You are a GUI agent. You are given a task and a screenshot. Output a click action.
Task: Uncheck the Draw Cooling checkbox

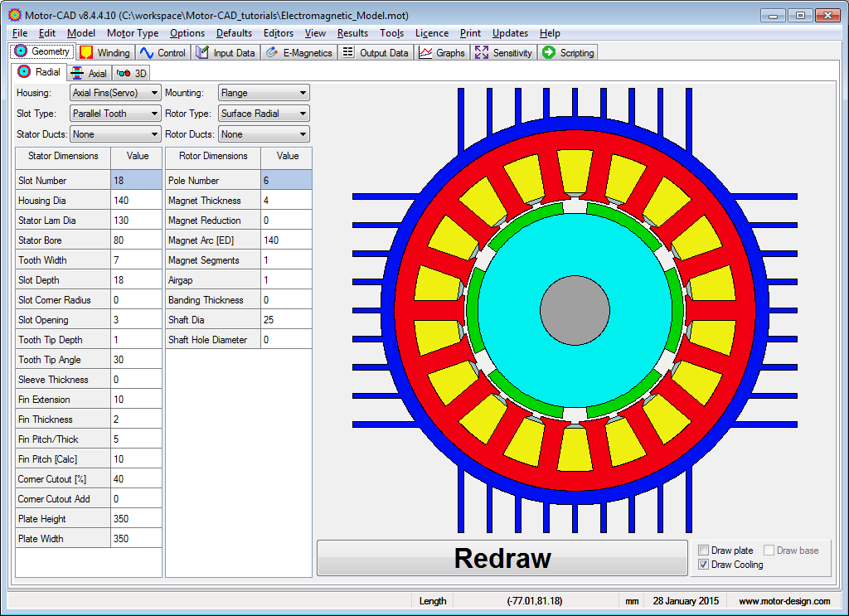[703, 565]
